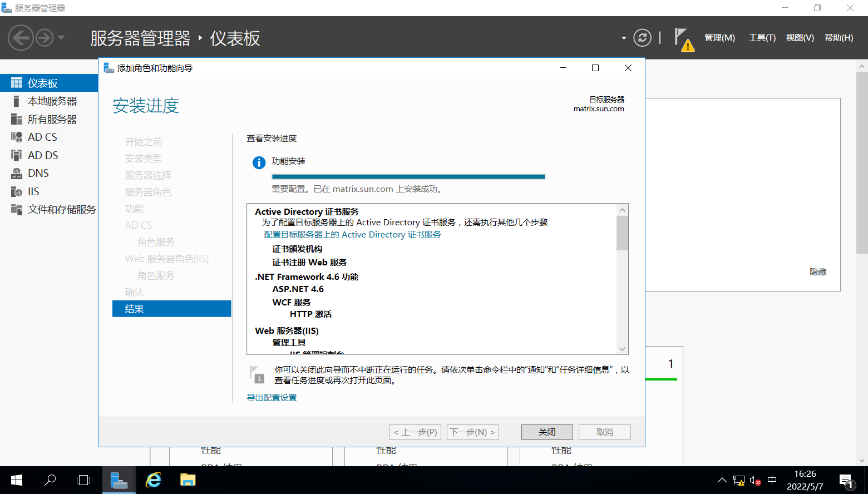Open Task View on the taskbar
This screenshot has height=494, width=868.
tap(83, 480)
